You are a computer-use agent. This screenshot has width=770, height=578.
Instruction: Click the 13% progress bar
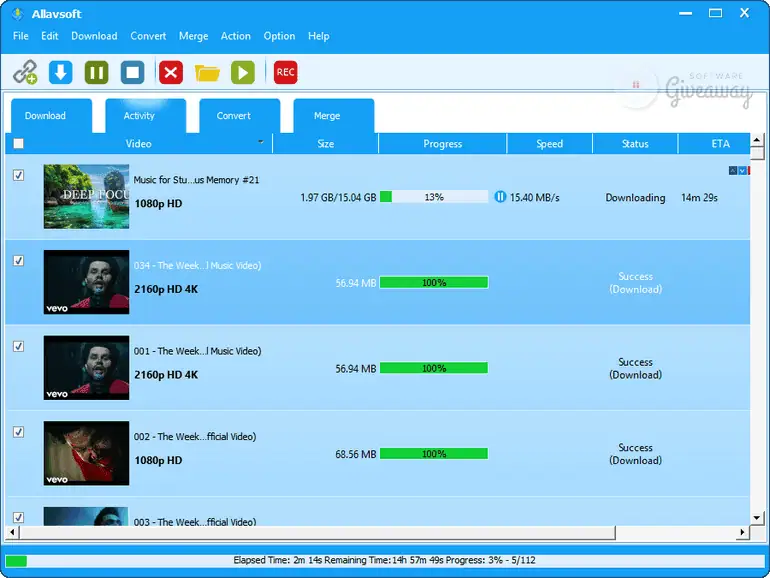[x=434, y=197]
